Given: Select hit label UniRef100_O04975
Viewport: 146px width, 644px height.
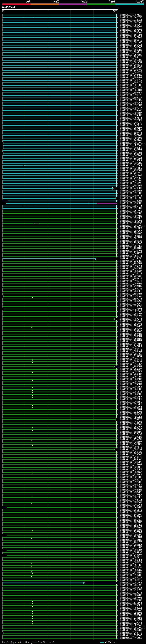Looking at the screenshot, I should pos(131,254).
